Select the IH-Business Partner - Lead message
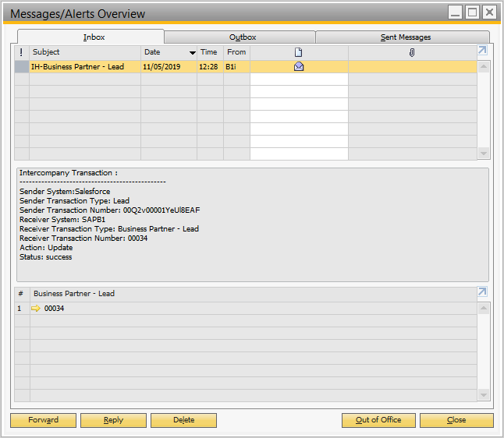This screenshot has height=438, width=504. (x=78, y=67)
